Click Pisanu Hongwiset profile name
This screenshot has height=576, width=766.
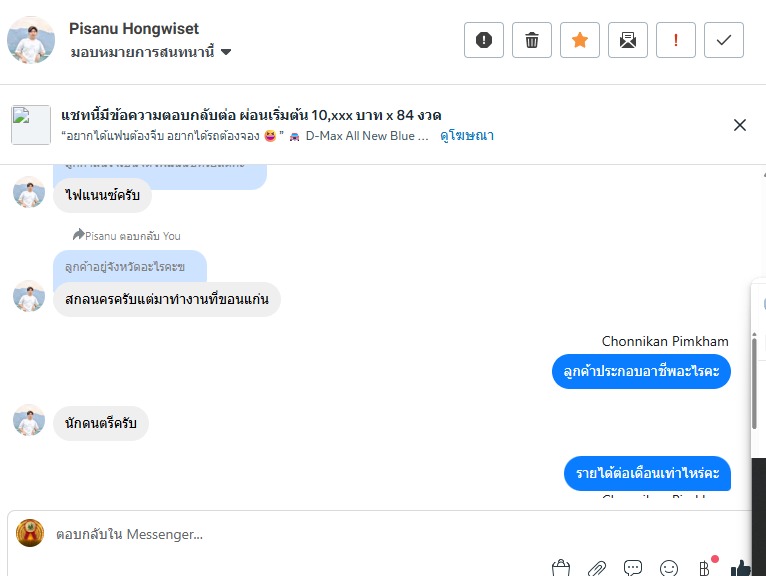click(x=134, y=29)
